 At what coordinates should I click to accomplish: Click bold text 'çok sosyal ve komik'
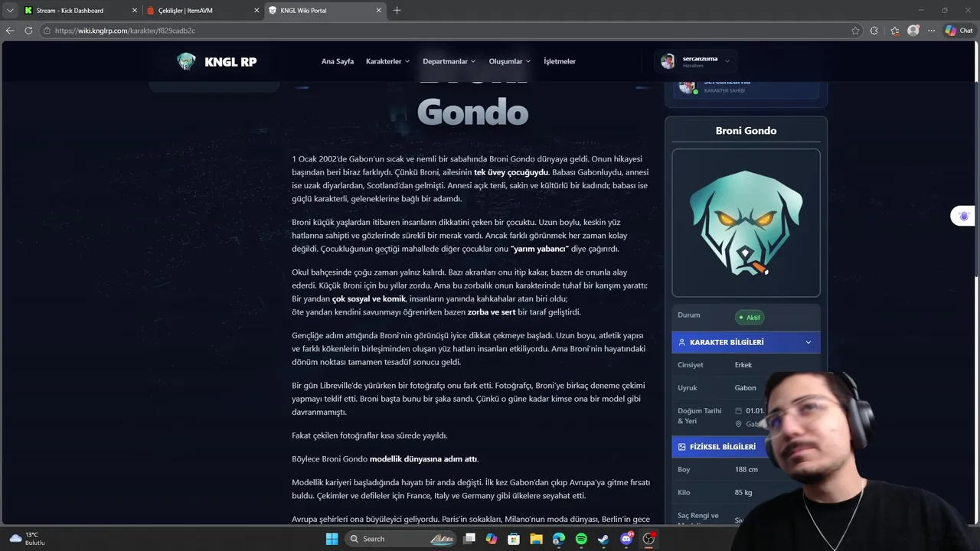click(x=369, y=298)
